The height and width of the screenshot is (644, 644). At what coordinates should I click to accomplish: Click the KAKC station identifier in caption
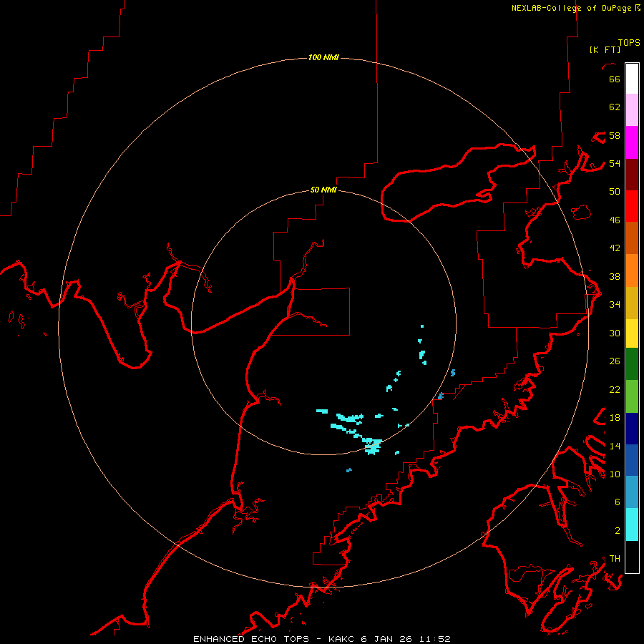pyautogui.click(x=343, y=639)
